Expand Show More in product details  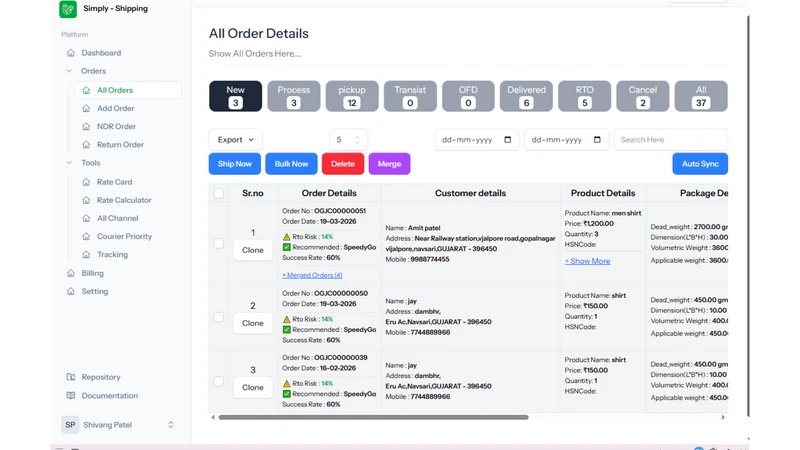[587, 261]
